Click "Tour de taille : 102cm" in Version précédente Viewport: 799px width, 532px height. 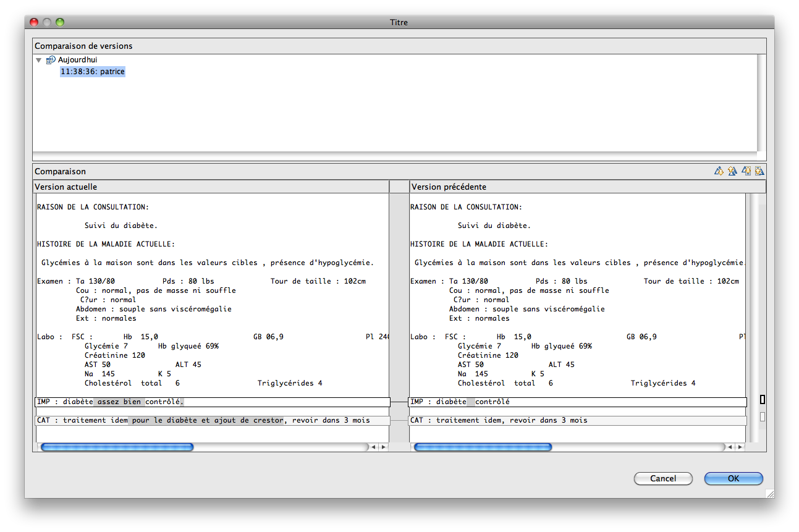click(691, 281)
